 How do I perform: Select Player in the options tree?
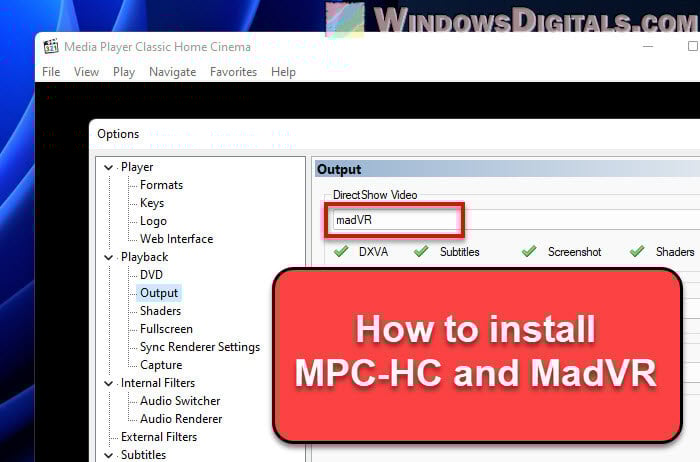coord(137,167)
